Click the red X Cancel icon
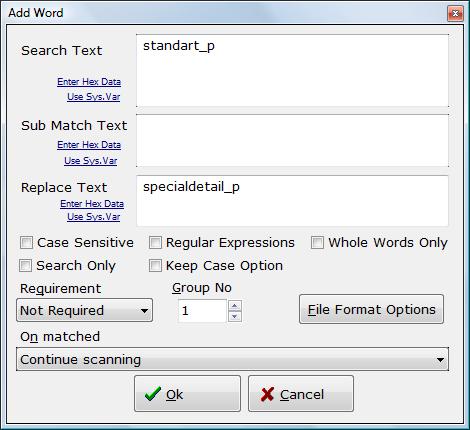This screenshot has height=430, width=470. pyautogui.click(x=267, y=394)
